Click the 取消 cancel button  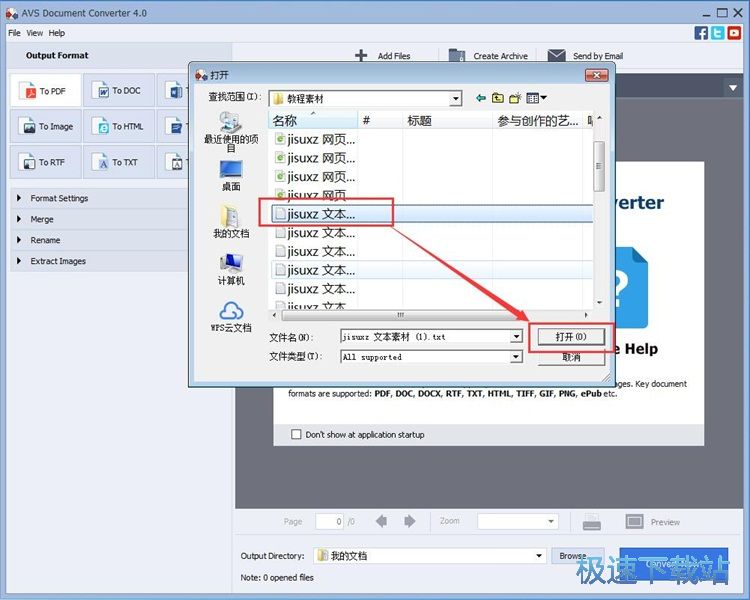coord(570,357)
